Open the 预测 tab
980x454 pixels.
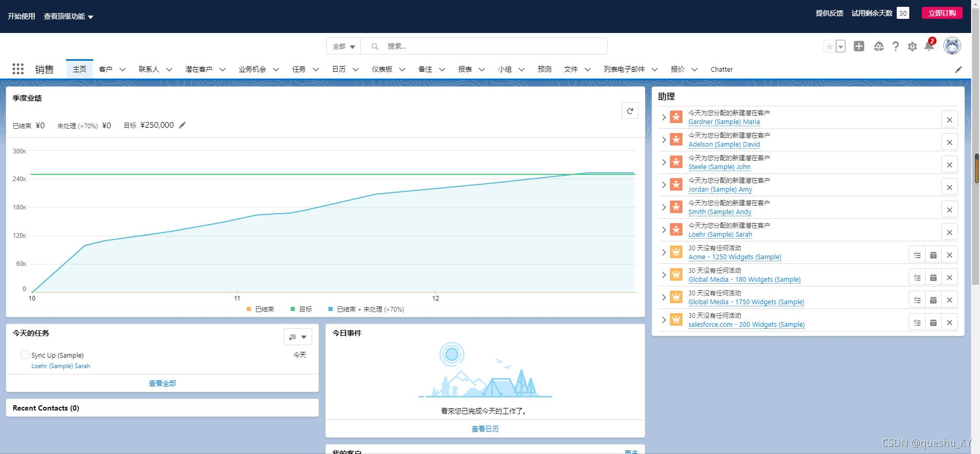(x=544, y=69)
